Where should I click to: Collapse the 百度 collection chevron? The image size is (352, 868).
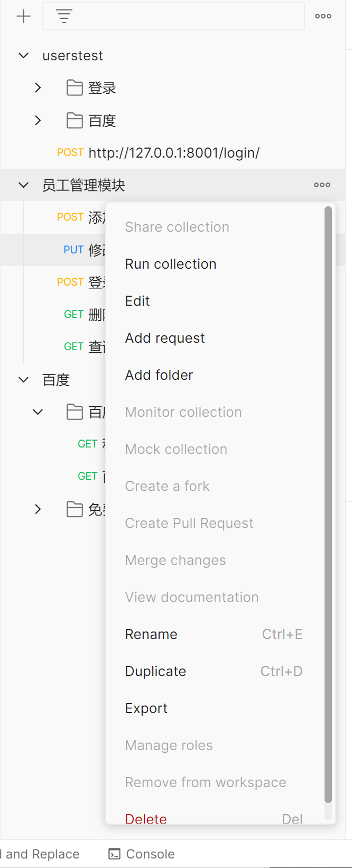pyautogui.click(x=24, y=380)
